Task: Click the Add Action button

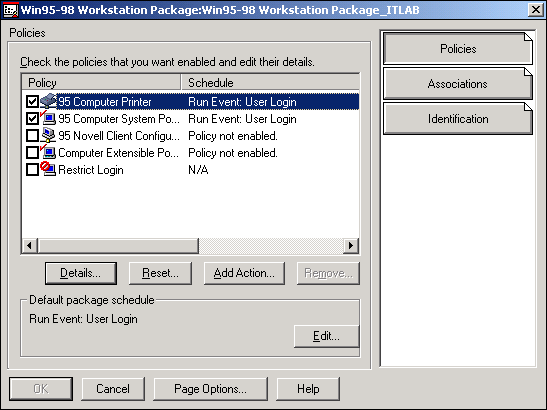Action: 244,273
